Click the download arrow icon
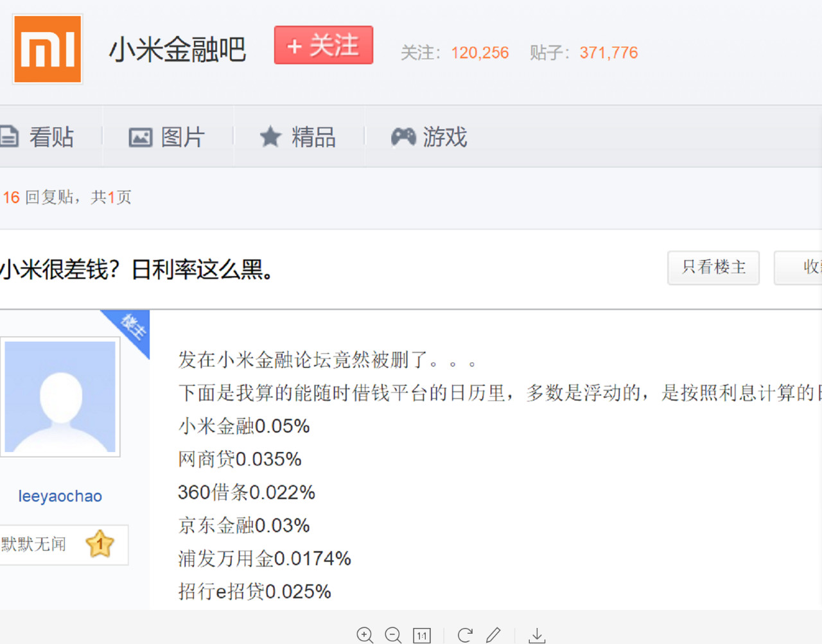The height and width of the screenshot is (644, 822). 537,636
